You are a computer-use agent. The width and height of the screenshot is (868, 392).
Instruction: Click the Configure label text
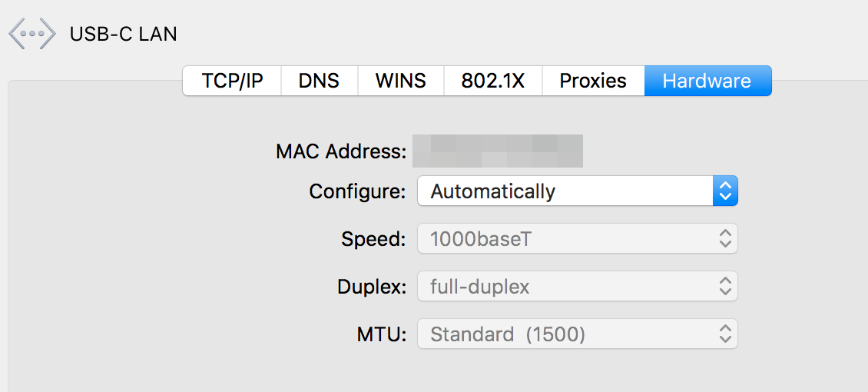coord(358,191)
